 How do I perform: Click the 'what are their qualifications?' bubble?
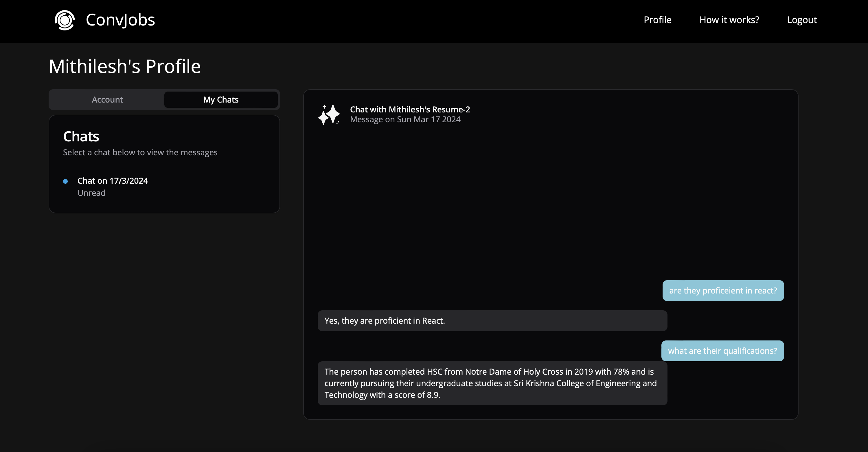point(722,351)
